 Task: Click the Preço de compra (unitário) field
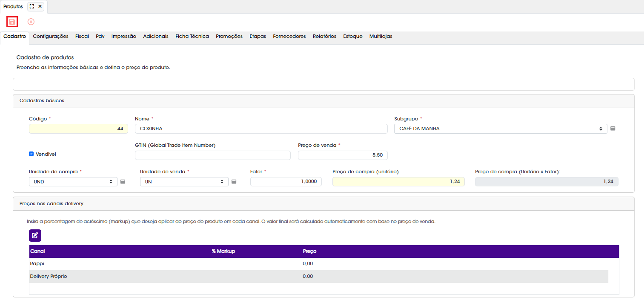[x=398, y=182]
